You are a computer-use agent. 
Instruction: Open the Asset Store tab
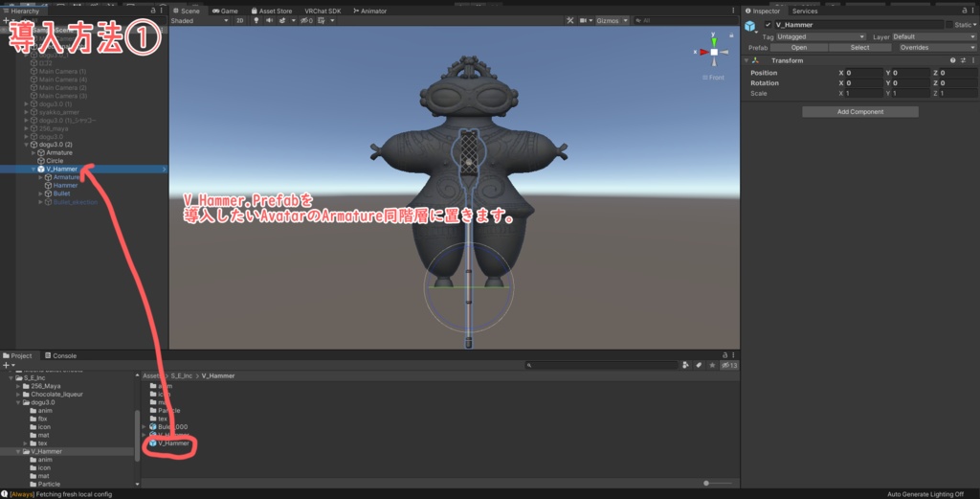[x=271, y=11]
